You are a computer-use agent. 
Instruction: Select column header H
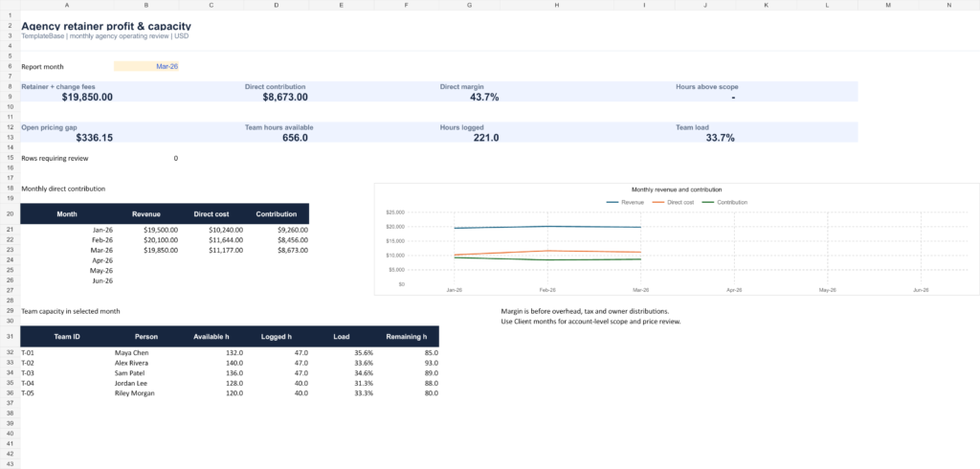[x=556, y=5]
